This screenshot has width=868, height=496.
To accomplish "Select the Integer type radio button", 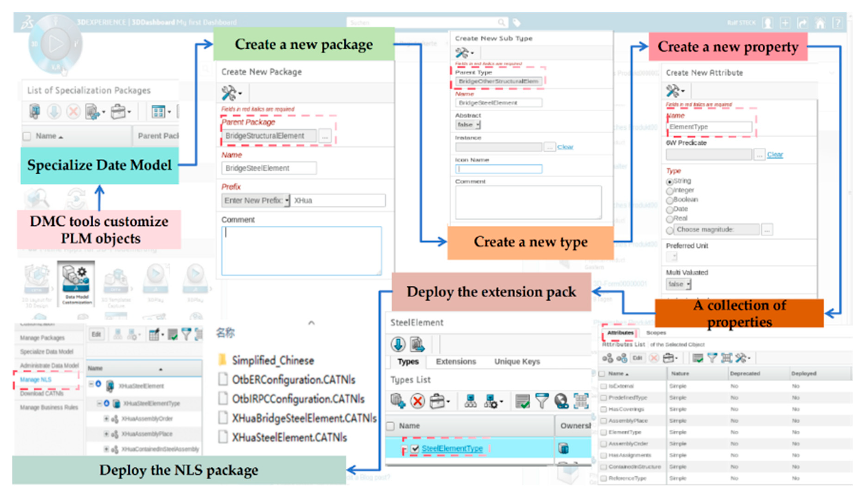I will point(669,191).
